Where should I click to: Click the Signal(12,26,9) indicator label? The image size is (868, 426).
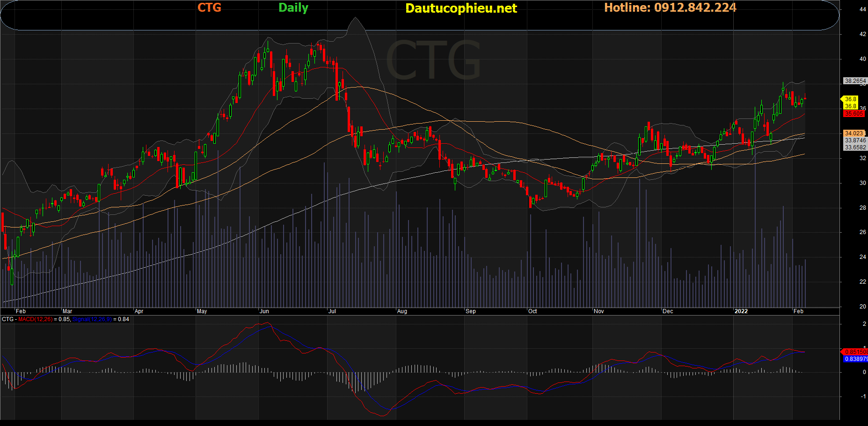tap(92, 319)
